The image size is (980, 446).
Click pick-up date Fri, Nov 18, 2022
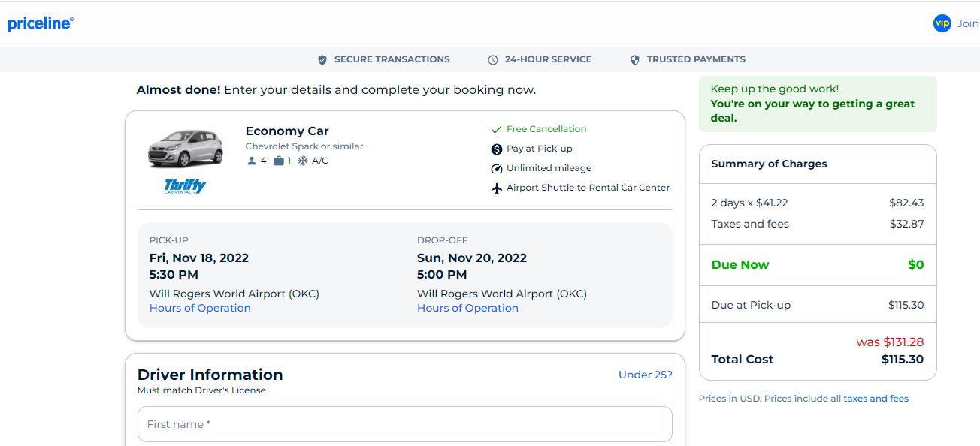199,258
